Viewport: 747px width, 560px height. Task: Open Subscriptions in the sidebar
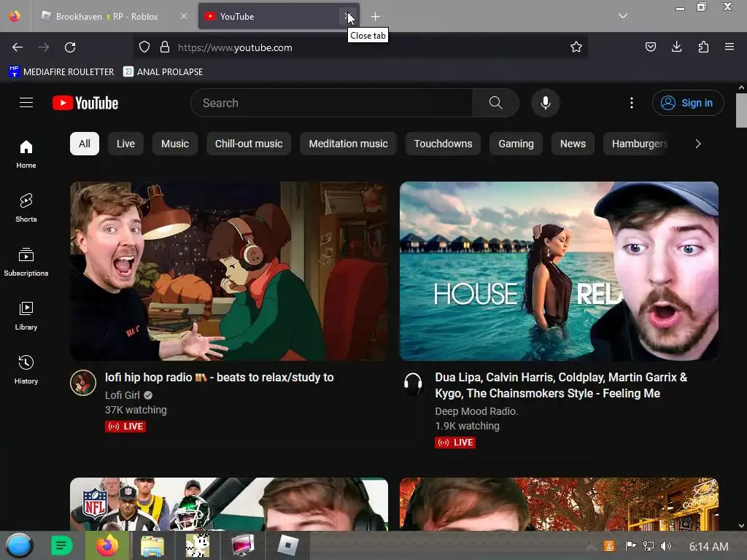(x=26, y=262)
